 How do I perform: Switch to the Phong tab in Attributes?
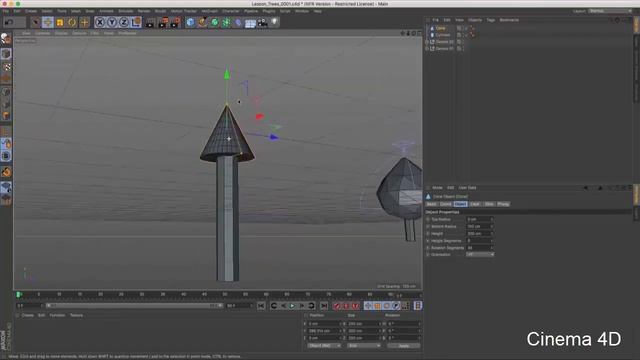click(503, 204)
